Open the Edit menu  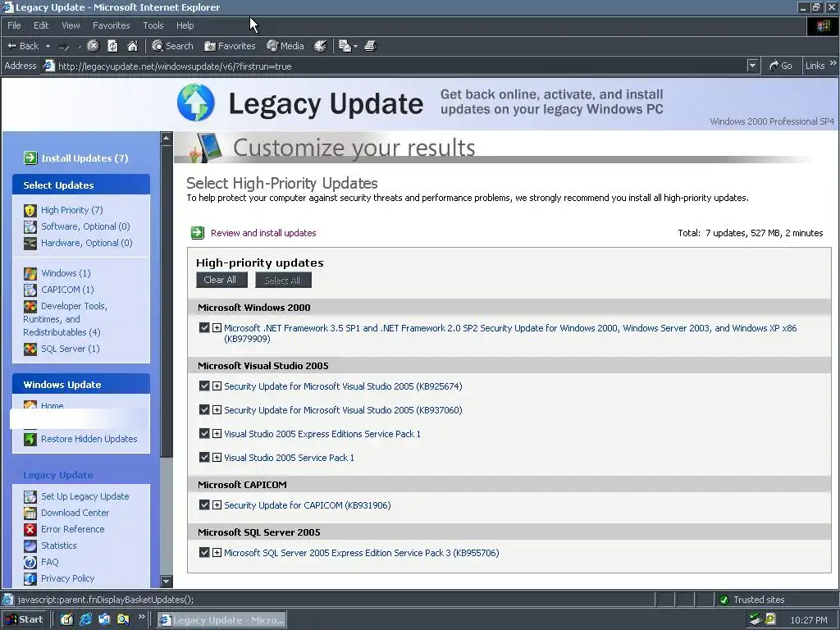click(x=41, y=25)
